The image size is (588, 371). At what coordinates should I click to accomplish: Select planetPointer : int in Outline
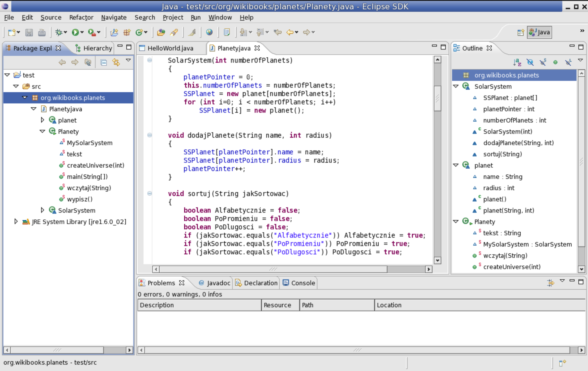pyautogui.click(x=509, y=109)
